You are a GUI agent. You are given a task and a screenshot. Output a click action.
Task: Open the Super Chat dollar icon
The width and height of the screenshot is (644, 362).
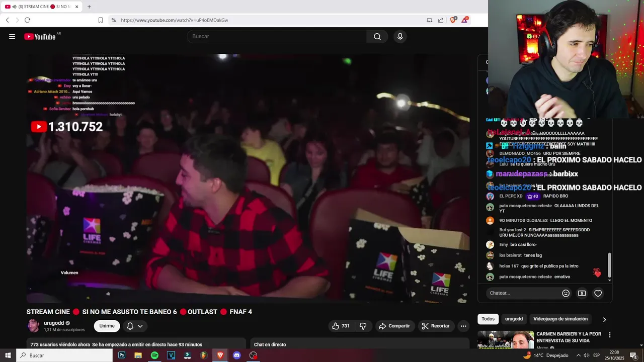[x=582, y=293]
